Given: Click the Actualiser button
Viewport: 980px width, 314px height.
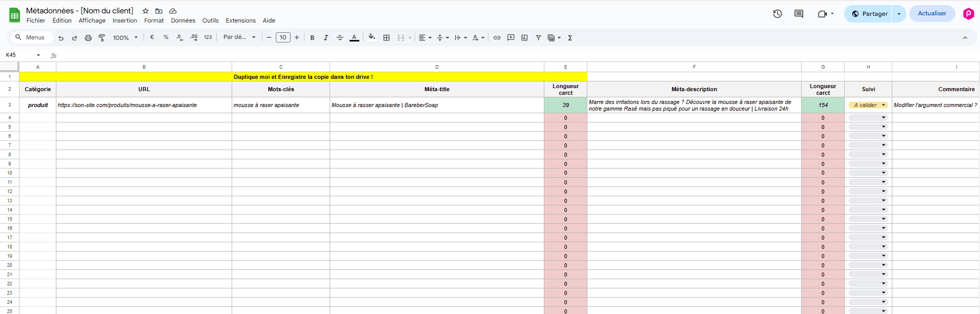Looking at the screenshot, I should (x=932, y=14).
